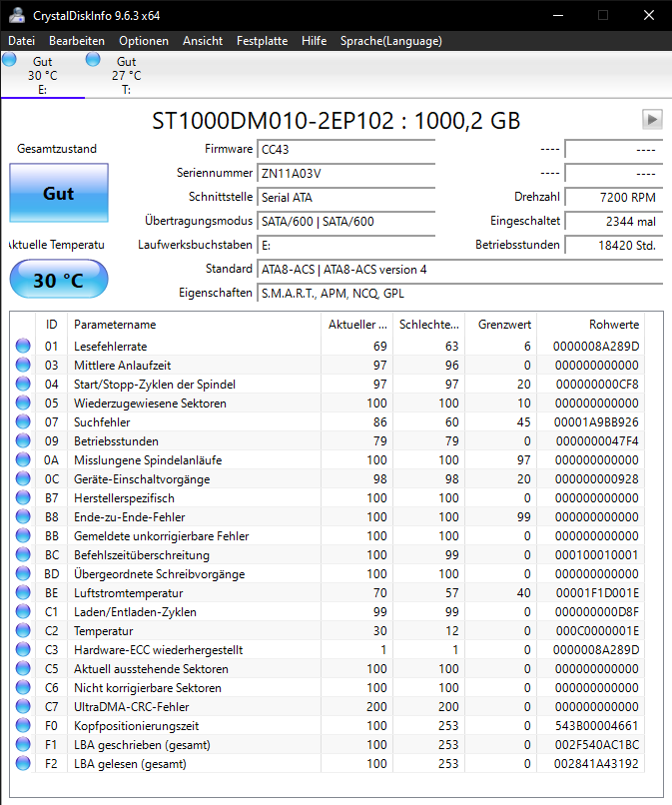Click the Eingeschaltet field 2344 mal

(613, 222)
